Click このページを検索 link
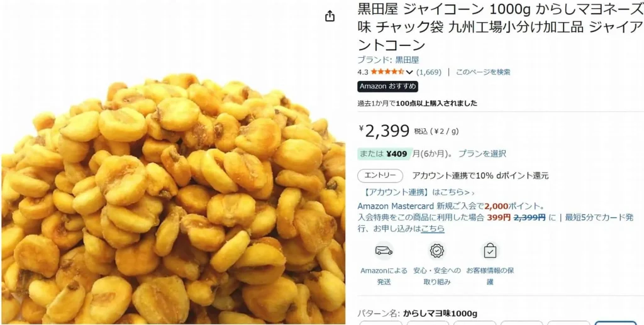 point(483,72)
